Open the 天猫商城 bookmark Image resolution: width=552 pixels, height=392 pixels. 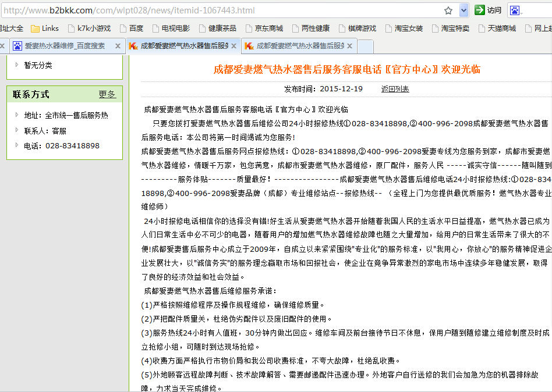pos(497,28)
